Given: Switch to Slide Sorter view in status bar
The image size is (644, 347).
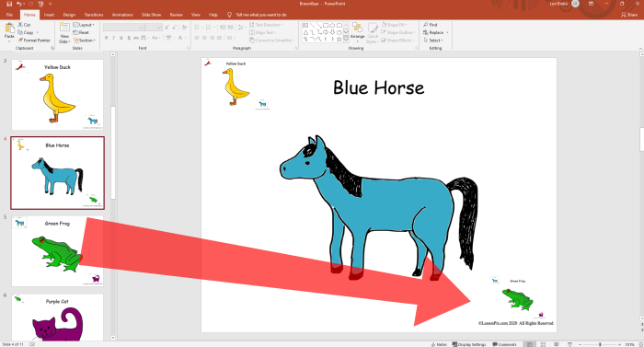Looking at the screenshot, I should (543, 344).
